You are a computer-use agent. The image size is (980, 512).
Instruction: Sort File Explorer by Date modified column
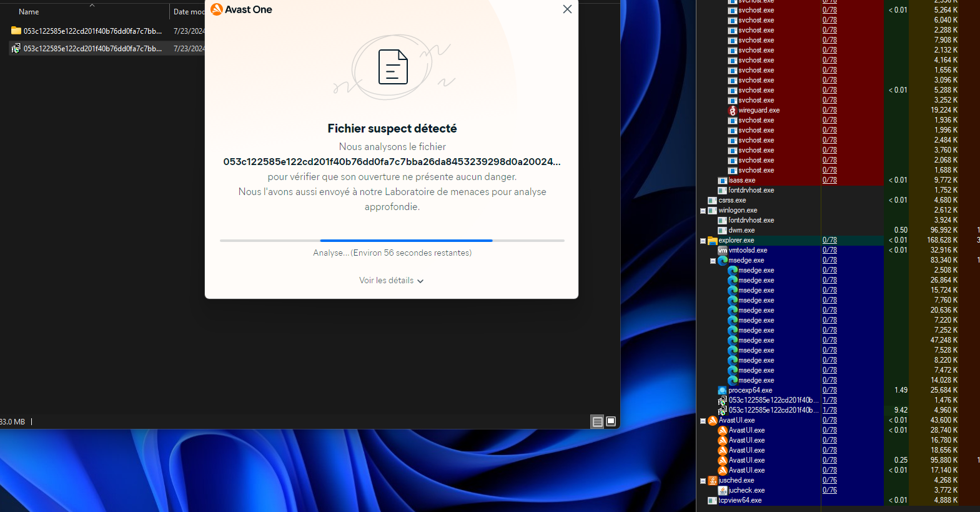[x=189, y=12]
